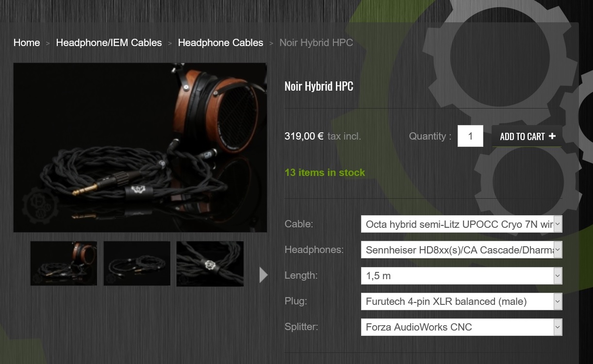Click the Length: label
This screenshot has width=593, height=364.
301,275
